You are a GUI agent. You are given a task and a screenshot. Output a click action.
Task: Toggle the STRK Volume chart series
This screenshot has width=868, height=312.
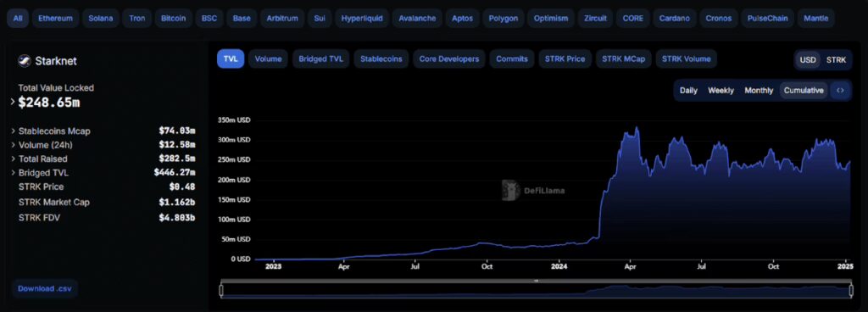tap(687, 58)
